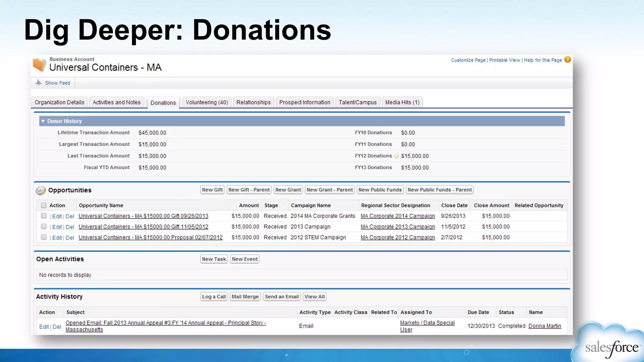Click the Send an Email button
The image size is (644, 362).
click(x=282, y=297)
